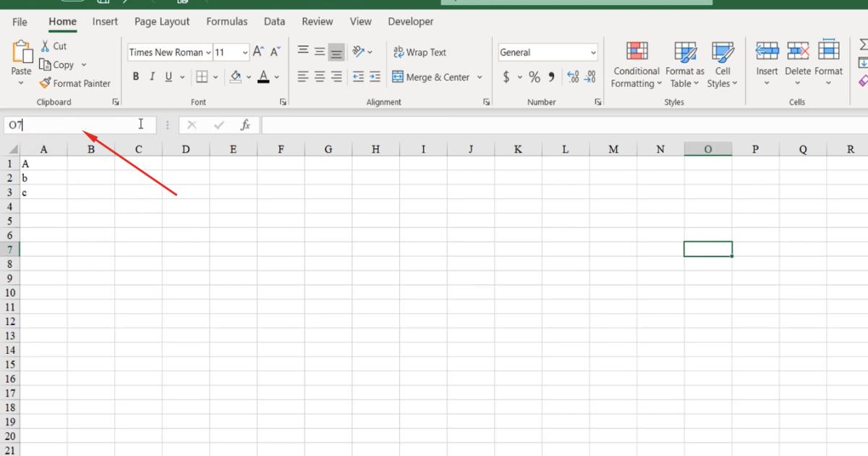This screenshot has width=868, height=456.
Task: Open the font size dropdown
Action: point(244,52)
